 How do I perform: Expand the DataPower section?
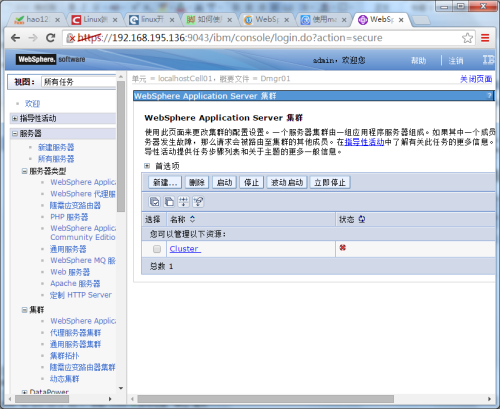pyautogui.click(x=24, y=392)
